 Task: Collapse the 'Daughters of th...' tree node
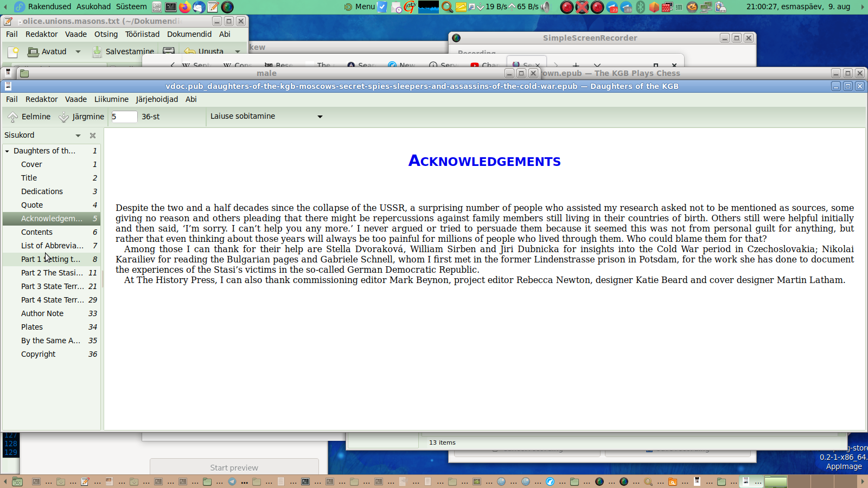point(7,151)
